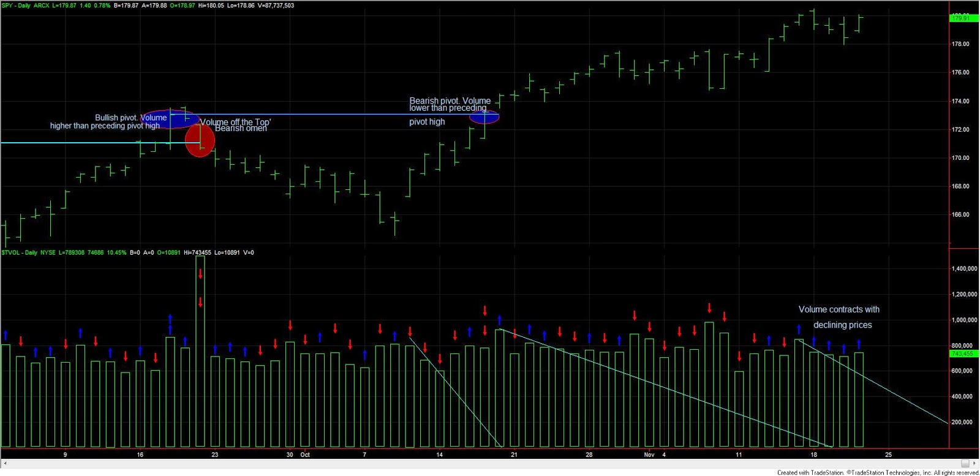Click the L=789308 volume reading
The width and height of the screenshot is (980, 476).
coord(72,252)
